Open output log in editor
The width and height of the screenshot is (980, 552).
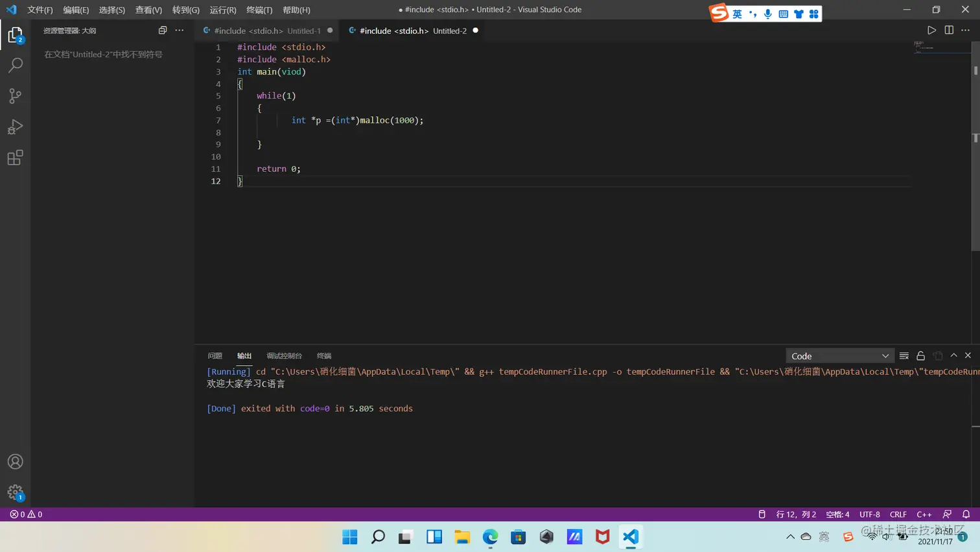(x=937, y=355)
